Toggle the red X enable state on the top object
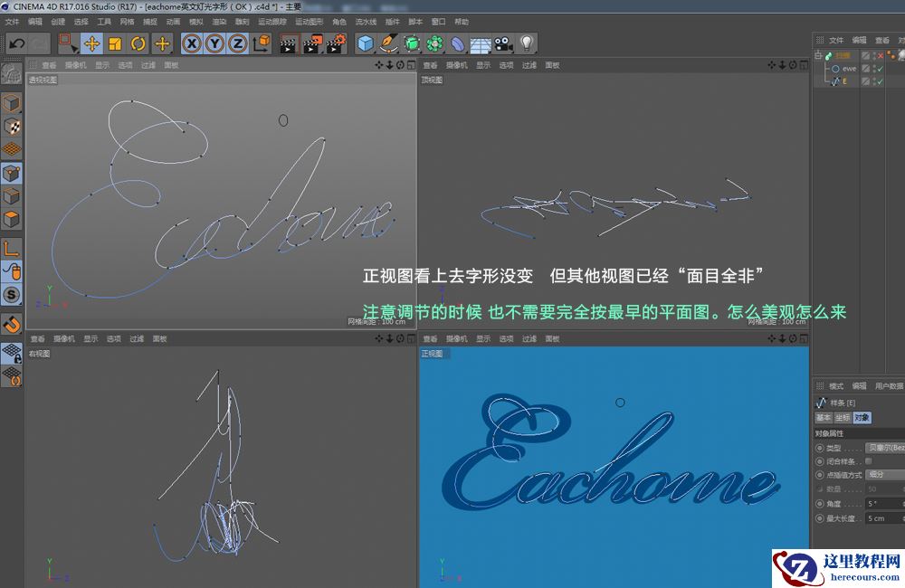 [x=880, y=56]
